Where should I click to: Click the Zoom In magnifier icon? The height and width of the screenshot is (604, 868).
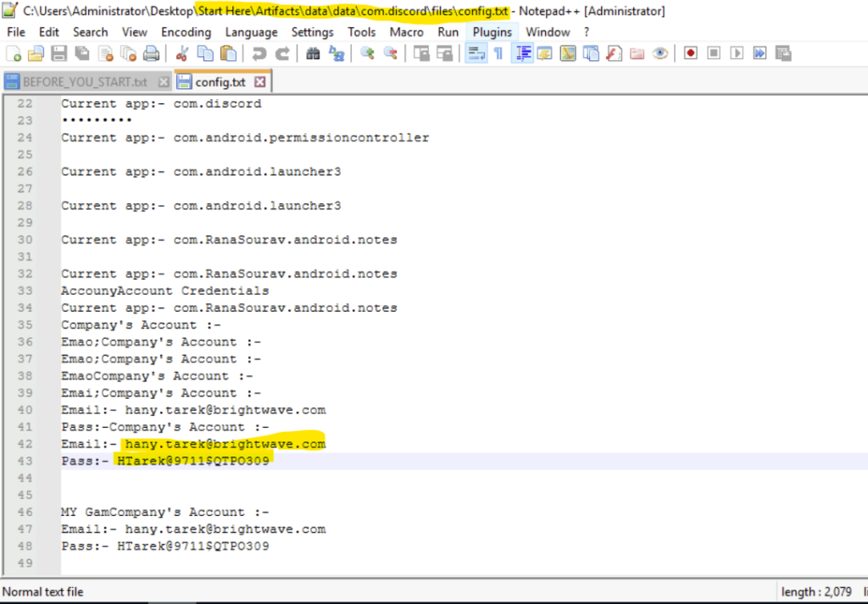coord(367,53)
